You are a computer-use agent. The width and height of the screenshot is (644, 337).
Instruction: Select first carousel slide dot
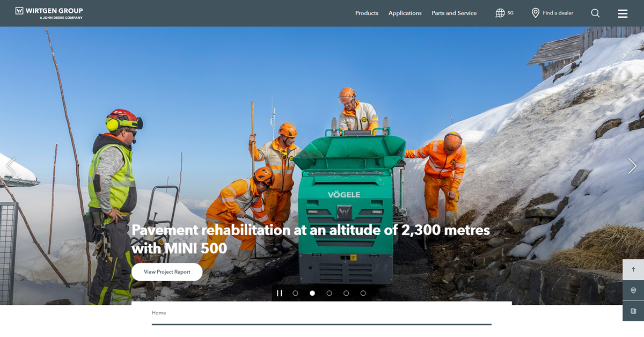(x=295, y=293)
